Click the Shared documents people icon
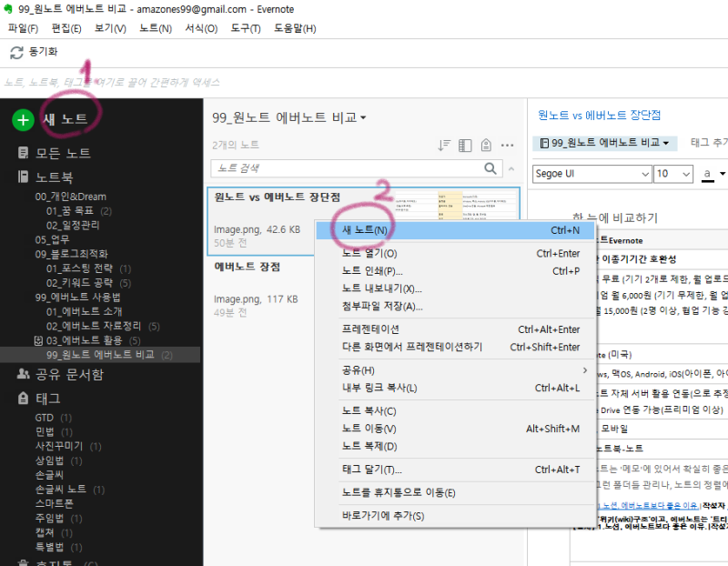 [x=23, y=374]
